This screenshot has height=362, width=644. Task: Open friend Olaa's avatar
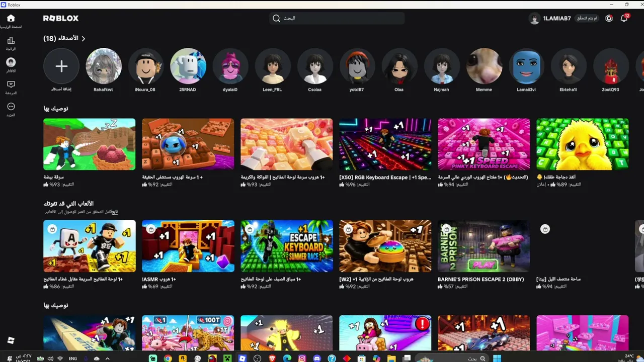click(399, 66)
